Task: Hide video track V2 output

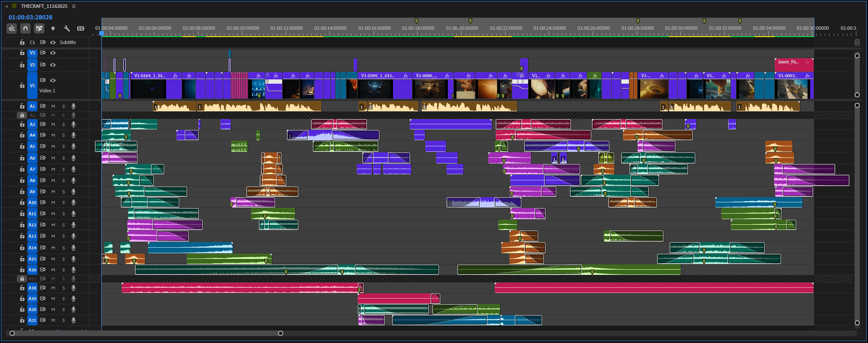Action: click(x=53, y=65)
